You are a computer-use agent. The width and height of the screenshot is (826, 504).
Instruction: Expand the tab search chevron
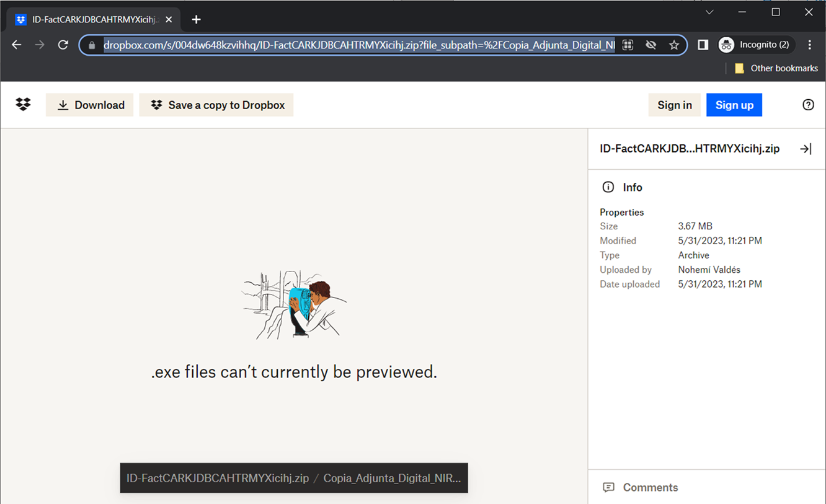pos(709,12)
